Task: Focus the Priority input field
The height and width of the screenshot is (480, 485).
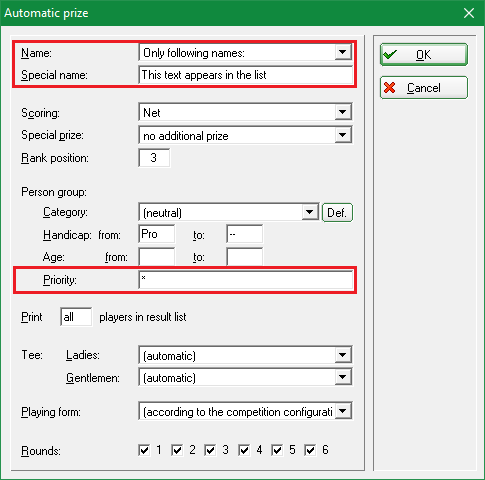Action: click(x=245, y=280)
